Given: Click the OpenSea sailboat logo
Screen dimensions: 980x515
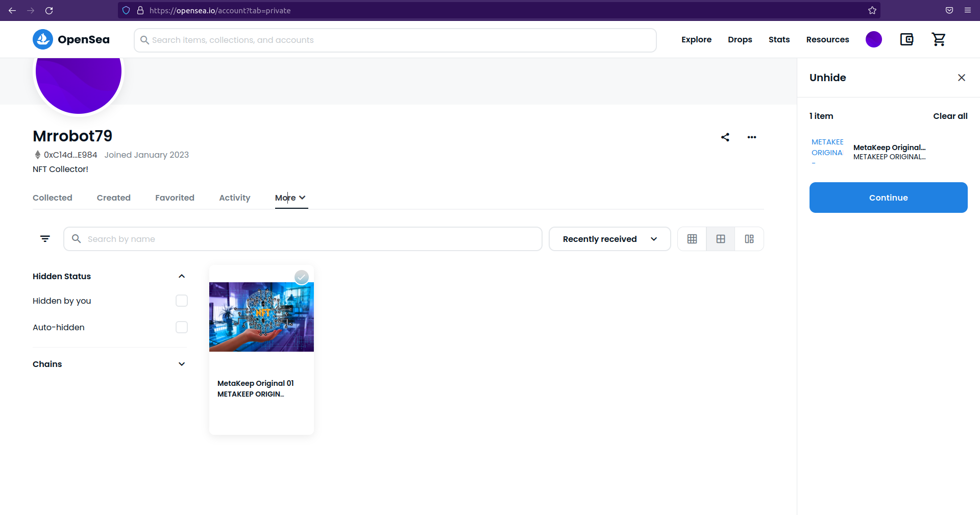Looking at the screenshot, I should coord(43,39).
